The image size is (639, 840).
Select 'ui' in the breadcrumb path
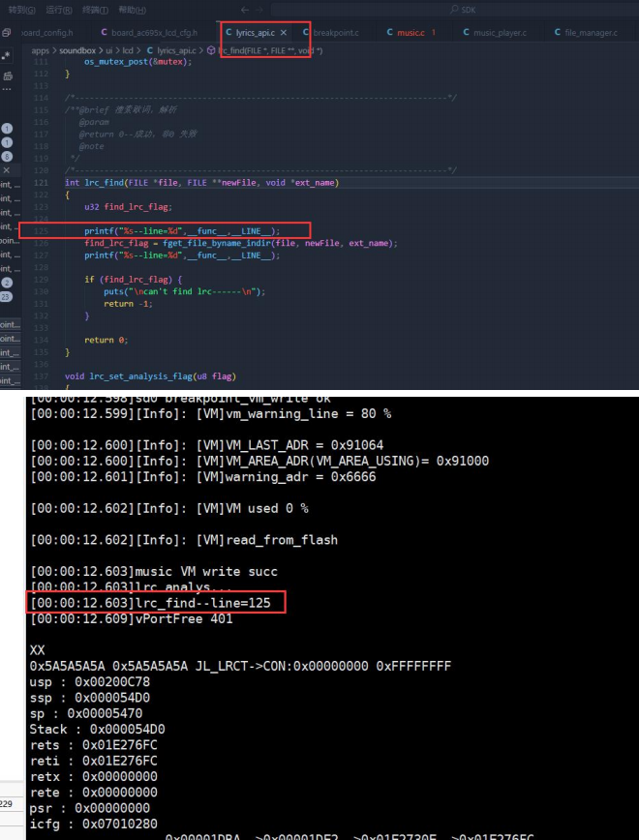coord(108,50)
